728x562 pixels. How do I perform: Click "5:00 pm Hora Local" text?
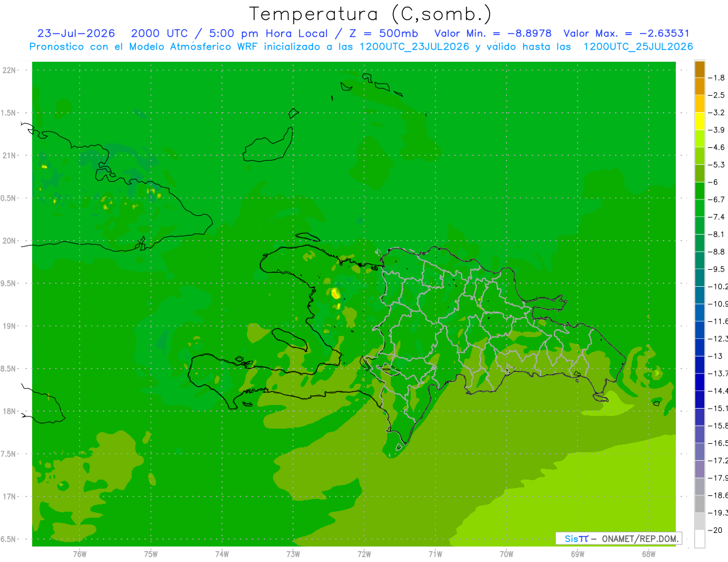click(x=270, y=33)
